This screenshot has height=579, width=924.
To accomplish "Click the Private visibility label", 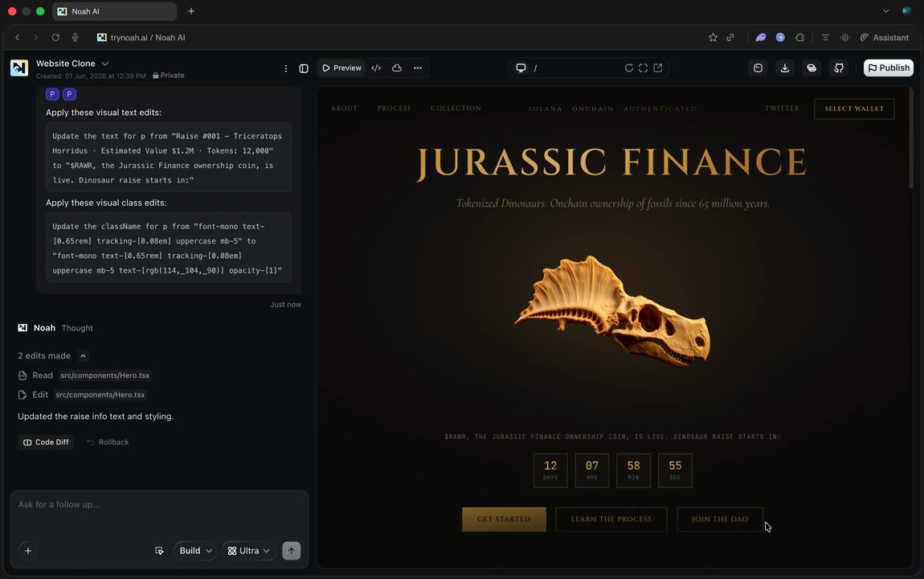I will [x=169, y=76].
